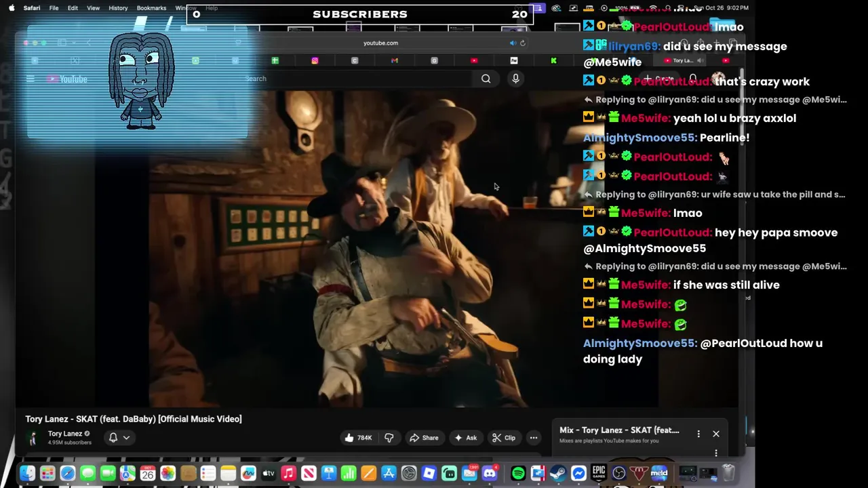Viewport: 868px width, 488px height.
Task: Like the video showing 784K likes
Action: click(359, 438)
